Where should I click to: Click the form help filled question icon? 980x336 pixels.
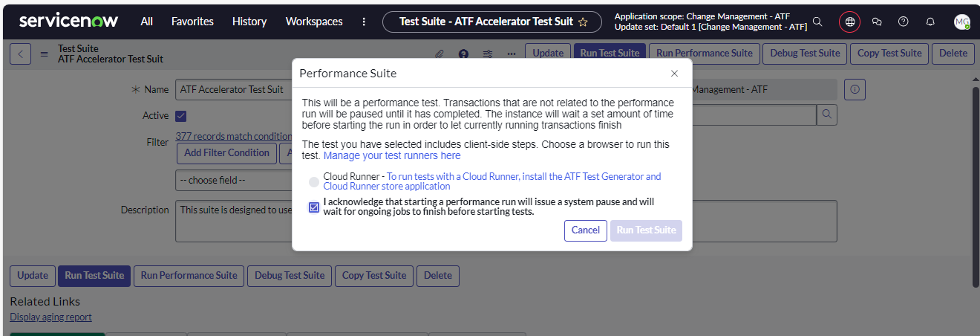coord(463,54)
